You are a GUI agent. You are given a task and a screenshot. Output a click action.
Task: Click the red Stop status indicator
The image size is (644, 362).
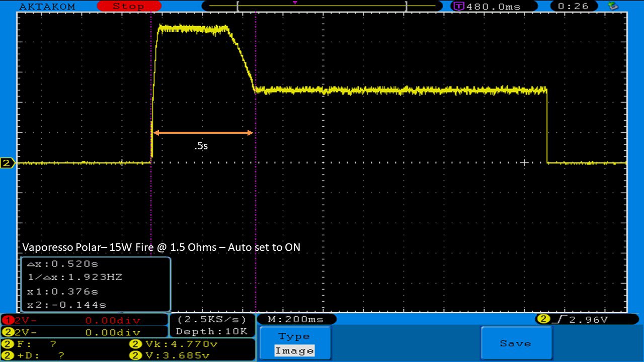tap(128, 6)
